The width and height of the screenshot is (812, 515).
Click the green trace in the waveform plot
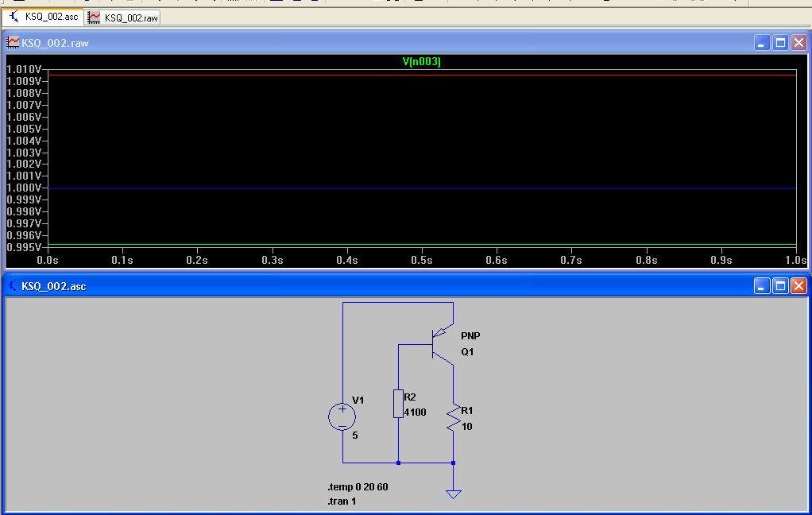422,244
